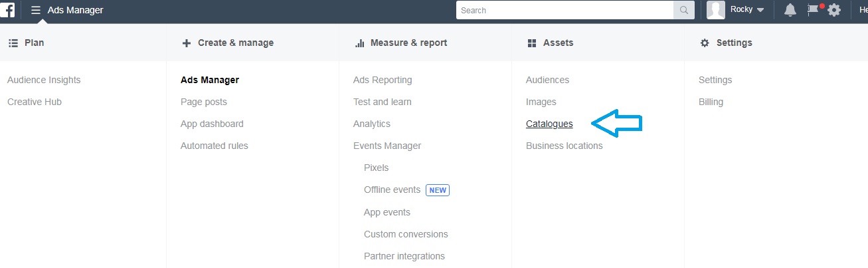Image resolution: width=868 pixels, height=268 pixels.
Task: Open the hamburger menu icon
Action: (x=36, y=10)
